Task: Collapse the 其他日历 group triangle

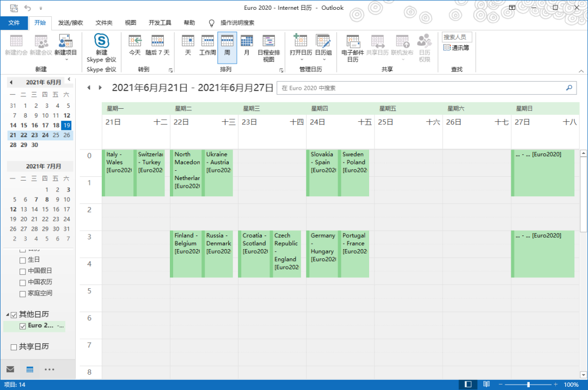Action: coord(8,315)
